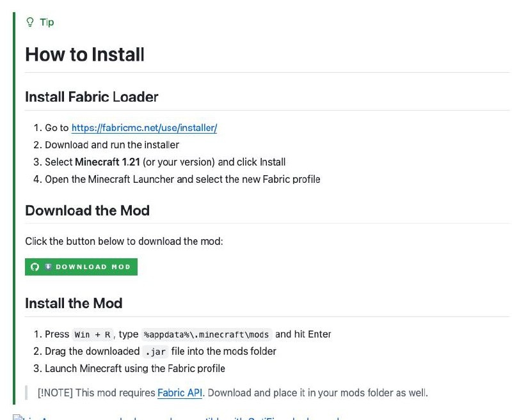512x420 pixels.
Task: Click the 'Download and run the installer' step
Action: pyautogui.click(x=112, y=144)
